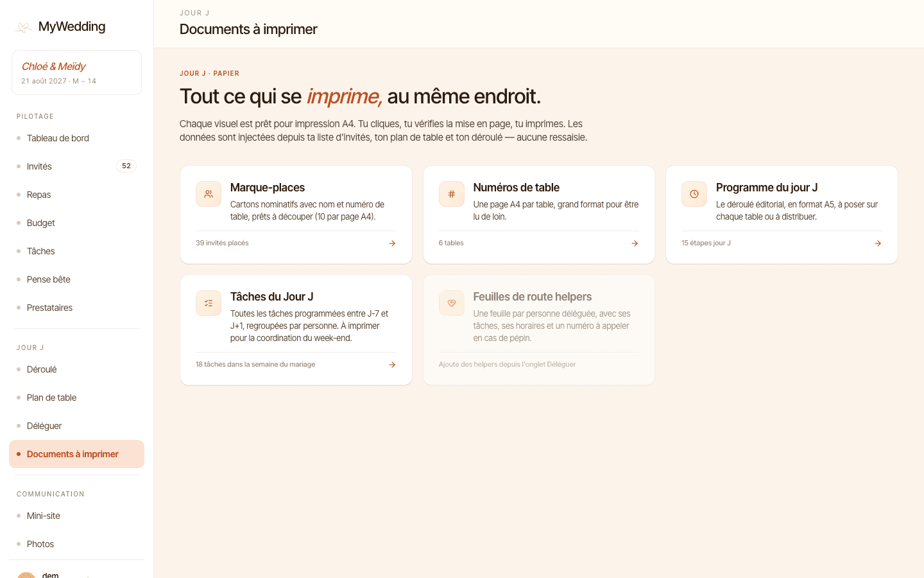Click the 'JOUR J · PAPIER' label

pyautogui.click(x=209, y=74)
